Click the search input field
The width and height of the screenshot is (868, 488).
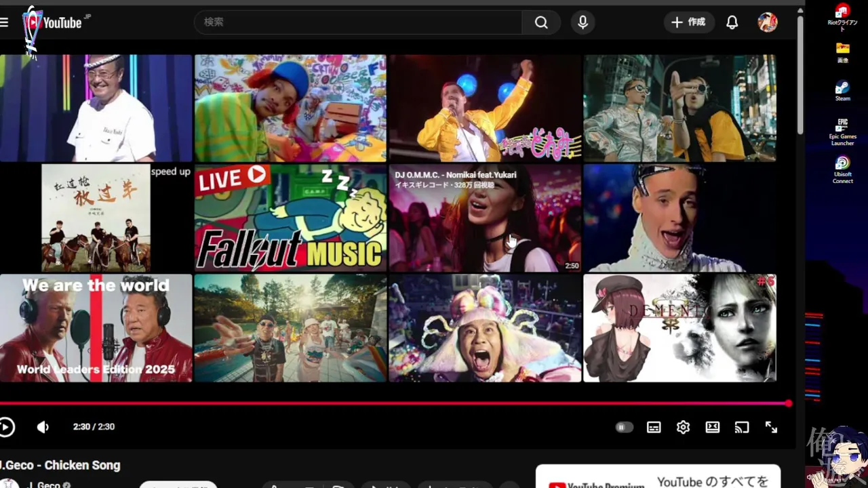click(358, 22)
